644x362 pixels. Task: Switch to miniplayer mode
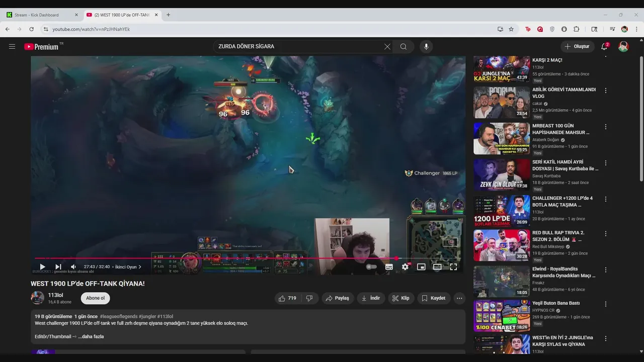[421, 267]
